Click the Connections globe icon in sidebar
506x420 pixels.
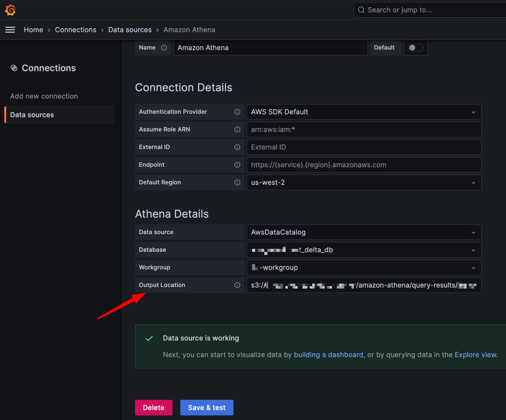tap(14, 68)
